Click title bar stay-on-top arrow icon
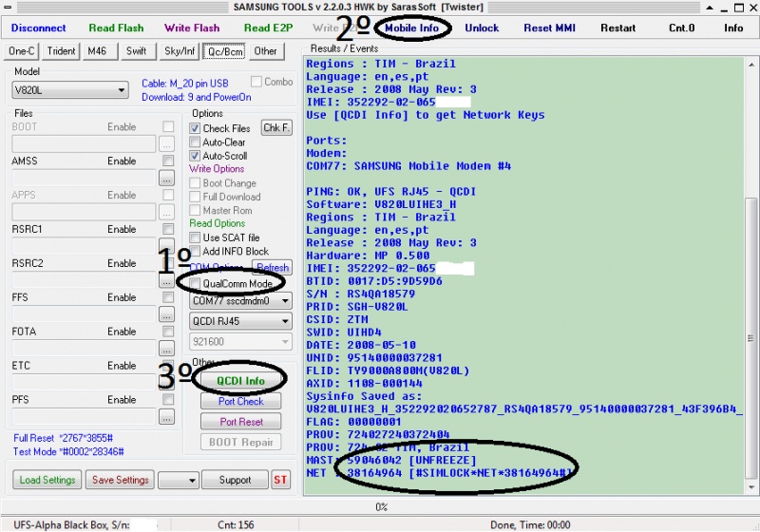The image size is (760, 532). click(x=709, y=8)
